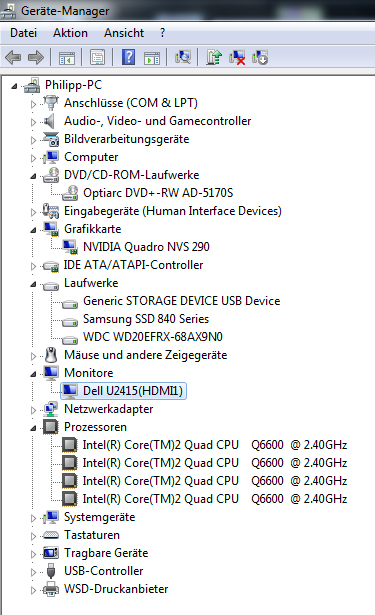Image resolution: width=375 pixels, height=615 pixels.
Task: Click the Back arrow toolbar icon
Action: click(13, 58)
